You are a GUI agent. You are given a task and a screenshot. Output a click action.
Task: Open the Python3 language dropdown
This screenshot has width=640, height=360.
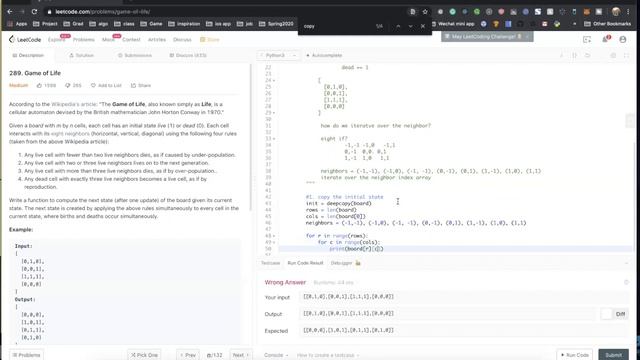[x=278, y=55]
